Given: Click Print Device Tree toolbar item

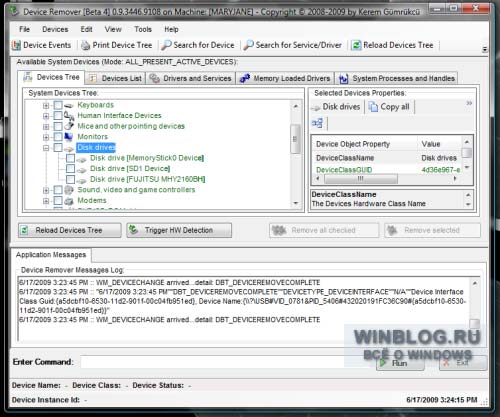Looking at the screenshot, I should (117, 45).
